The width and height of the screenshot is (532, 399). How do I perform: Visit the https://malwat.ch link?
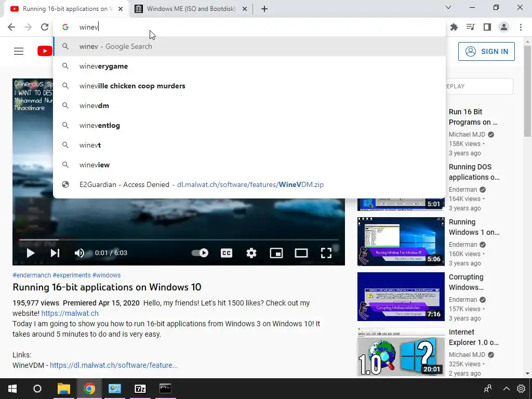coord(70,313)
